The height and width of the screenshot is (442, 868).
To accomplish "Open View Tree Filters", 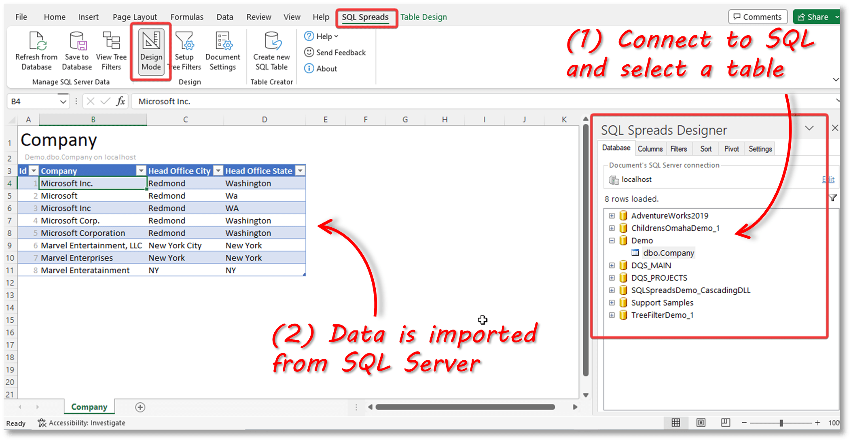I will (111, 51).
